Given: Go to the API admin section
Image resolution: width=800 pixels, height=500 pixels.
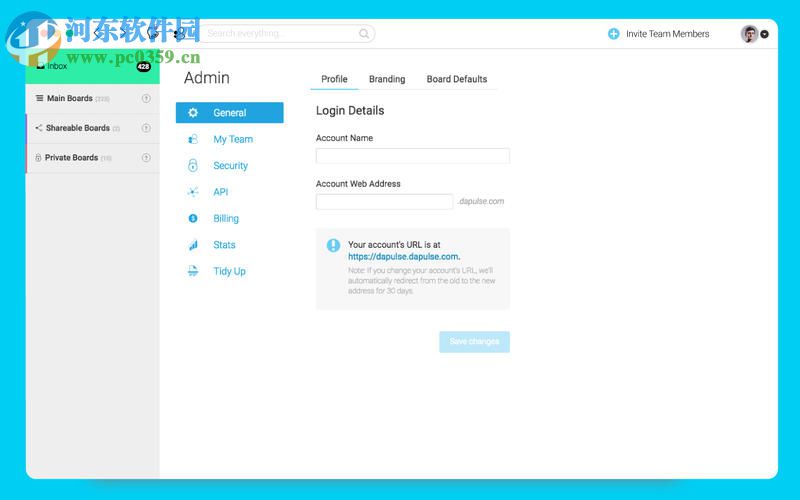Looking at the screenshot, I should pyautogui.click(x=221, y=192).
